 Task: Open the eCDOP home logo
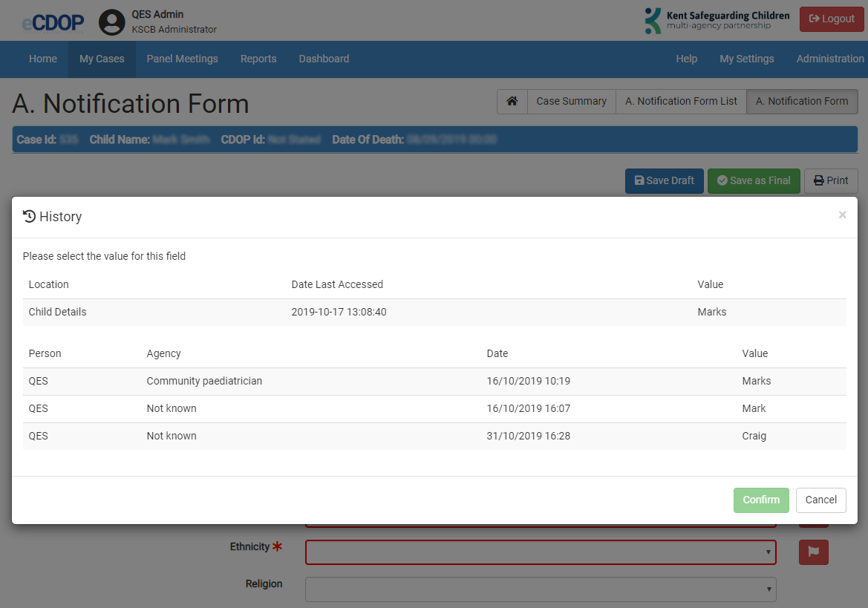click(52, 22)
